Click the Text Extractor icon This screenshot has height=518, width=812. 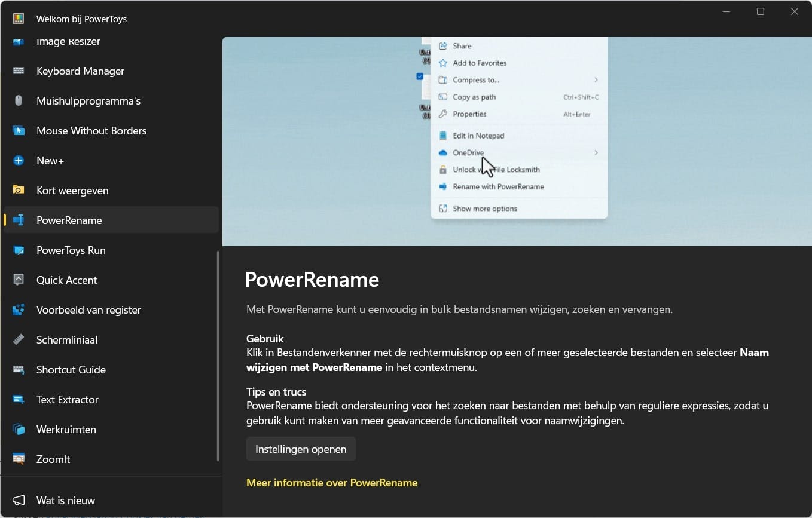point(19,400)
